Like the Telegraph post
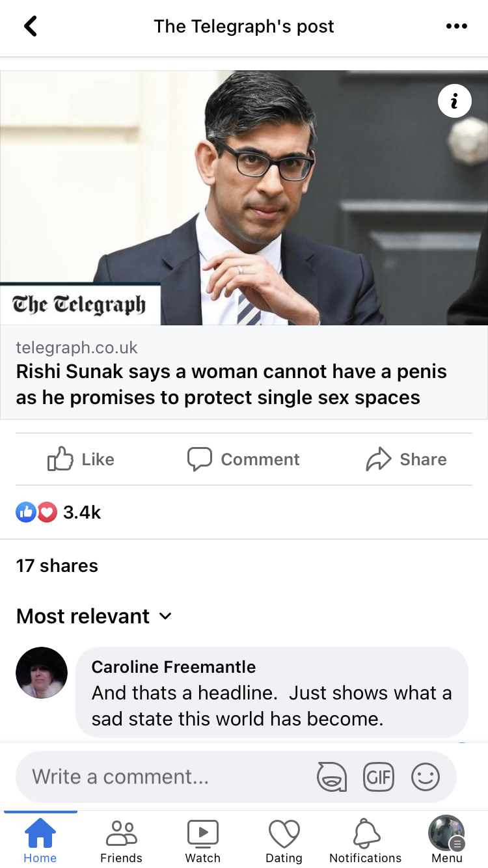 81,459
